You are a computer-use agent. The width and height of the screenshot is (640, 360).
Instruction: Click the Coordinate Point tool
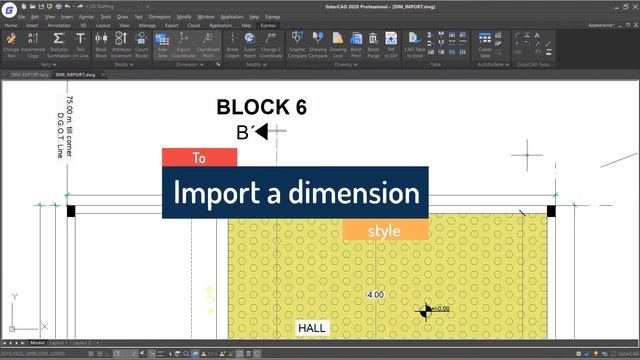coord(208,45)
